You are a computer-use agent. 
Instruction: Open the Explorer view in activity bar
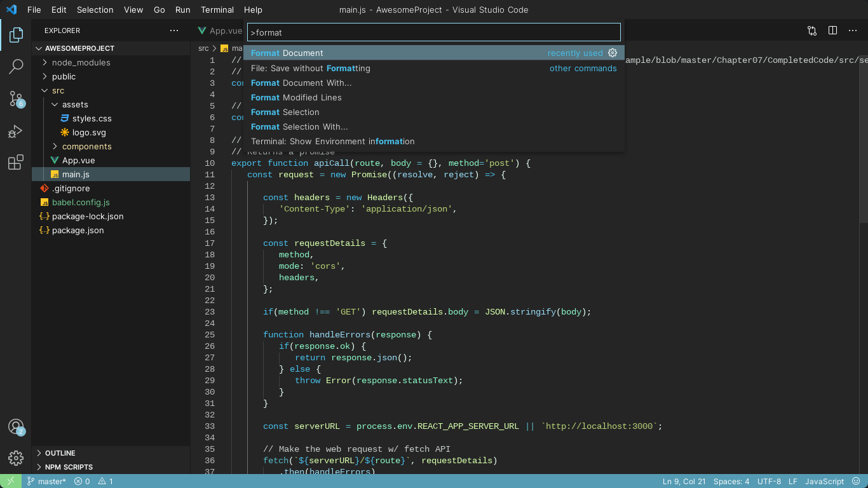[16, 35]
